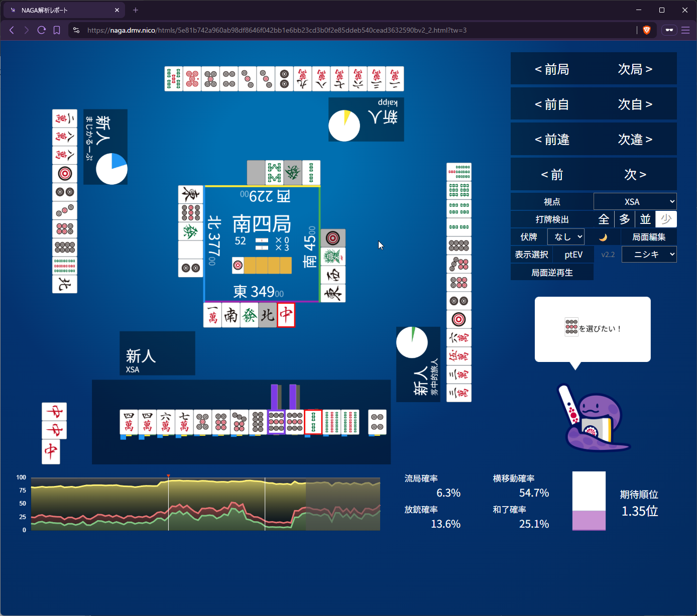This screenshot has height=616, width=697.
Task: Click the bookmark icon in the toolbar
Action: pyautogui.click(x=57, y=30)
